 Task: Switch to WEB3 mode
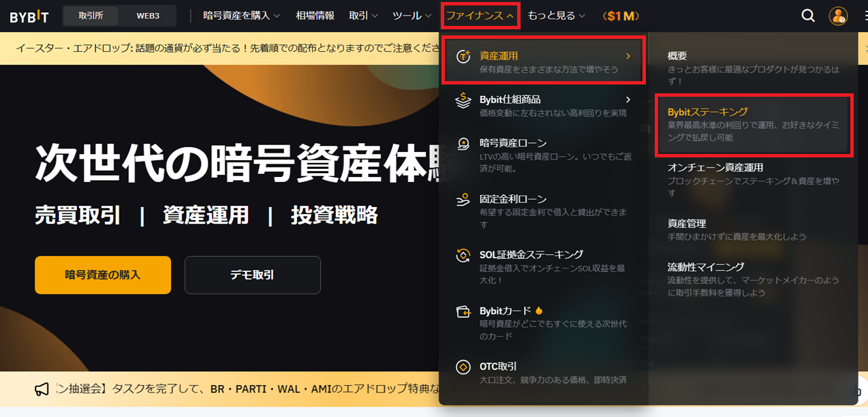[x=149, y=15]
